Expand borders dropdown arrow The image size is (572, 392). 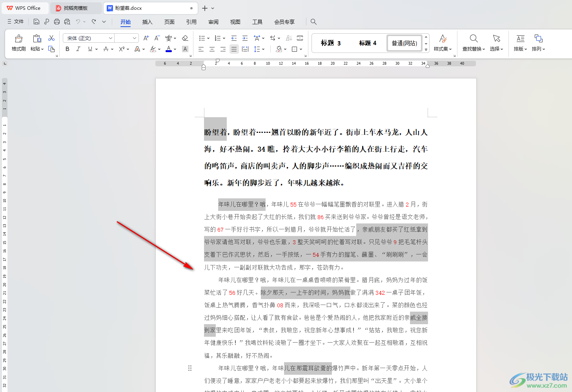[301, 49]
